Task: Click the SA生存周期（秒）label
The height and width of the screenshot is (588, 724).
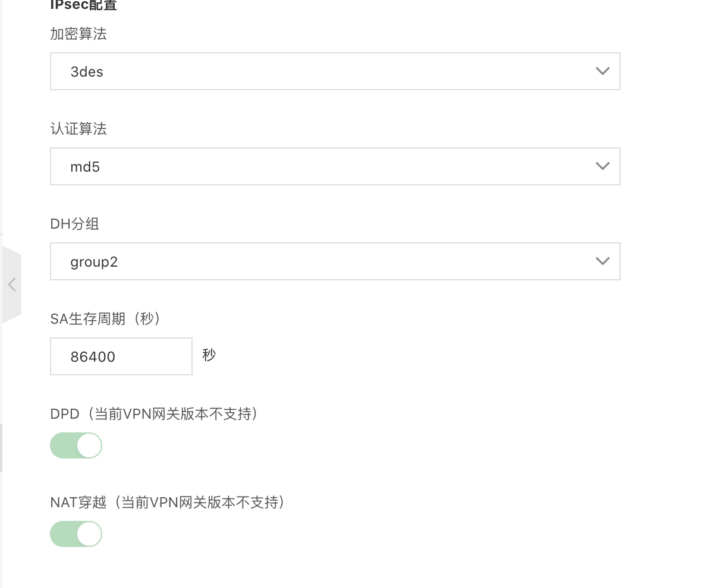Action: pyautogui.click(x=106, y=319)
